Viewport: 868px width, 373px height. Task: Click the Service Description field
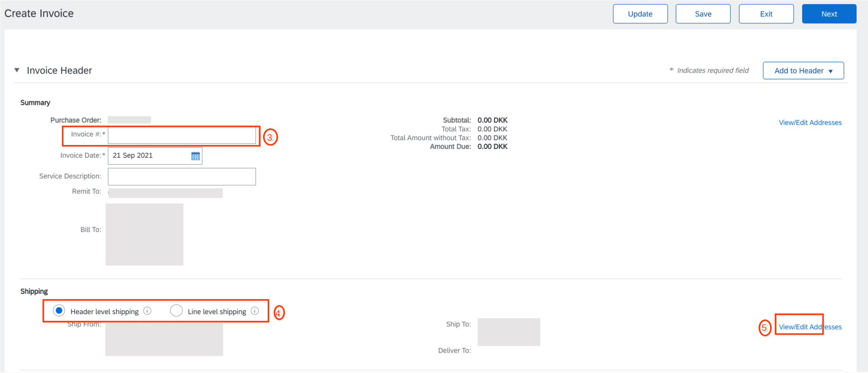182,176
